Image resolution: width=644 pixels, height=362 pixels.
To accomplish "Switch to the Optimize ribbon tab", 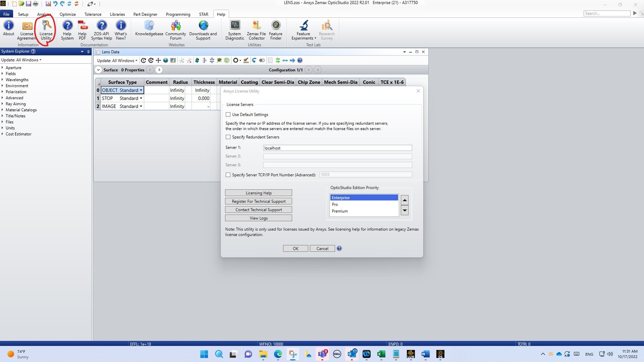I will [67, 14].
